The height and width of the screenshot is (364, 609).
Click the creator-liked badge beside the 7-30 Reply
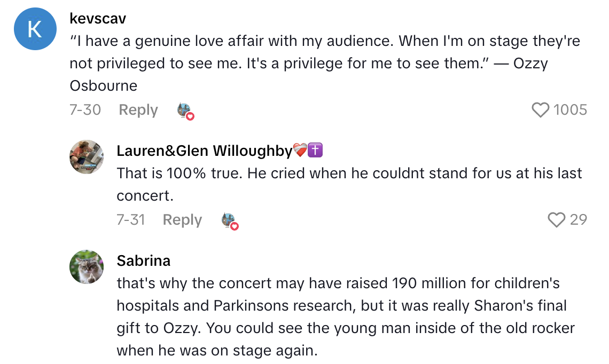point(185,110)
